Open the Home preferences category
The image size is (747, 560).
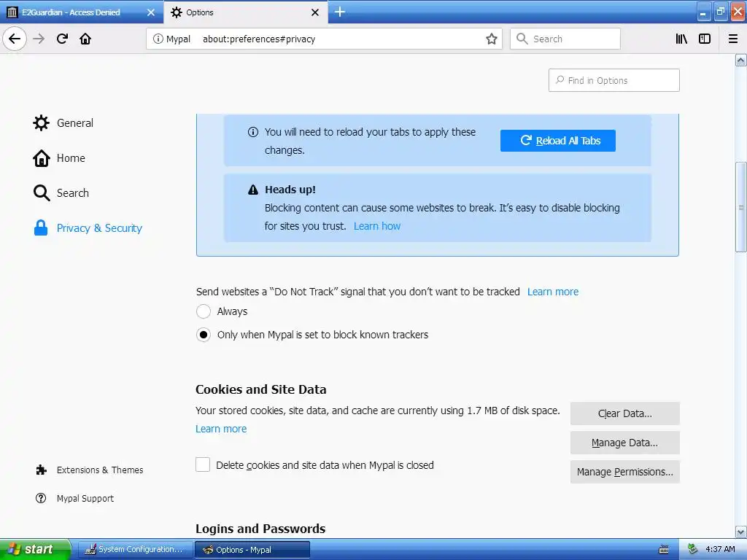point(59,158)
